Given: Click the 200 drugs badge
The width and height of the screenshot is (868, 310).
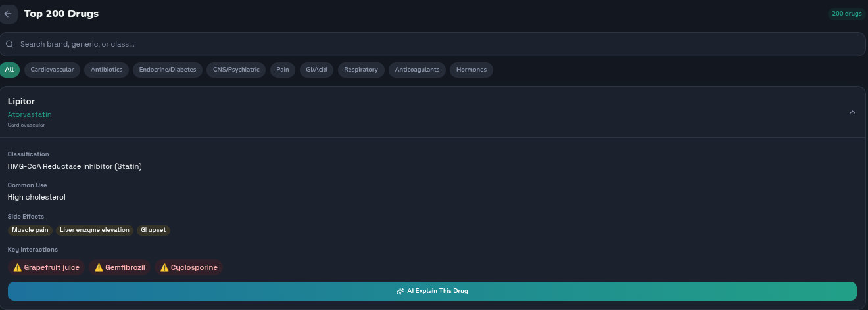Looking at the screenshot, I should 846,14.
